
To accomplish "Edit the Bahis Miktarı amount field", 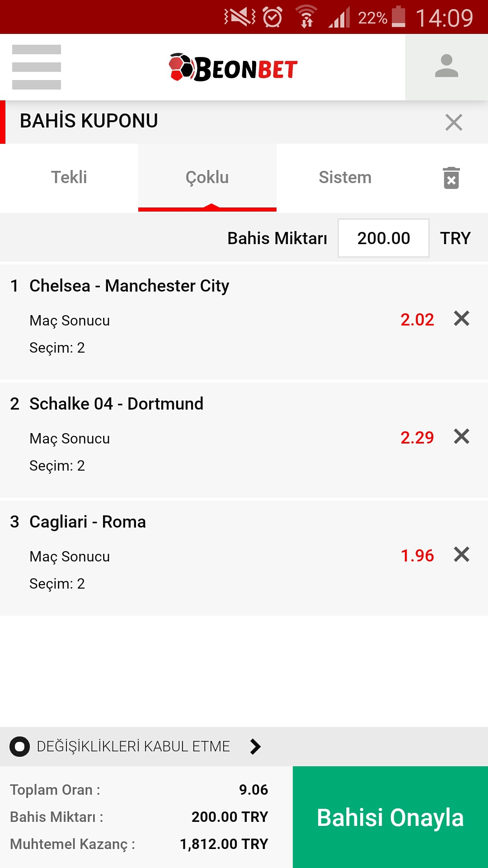I will tap(384, 238).
